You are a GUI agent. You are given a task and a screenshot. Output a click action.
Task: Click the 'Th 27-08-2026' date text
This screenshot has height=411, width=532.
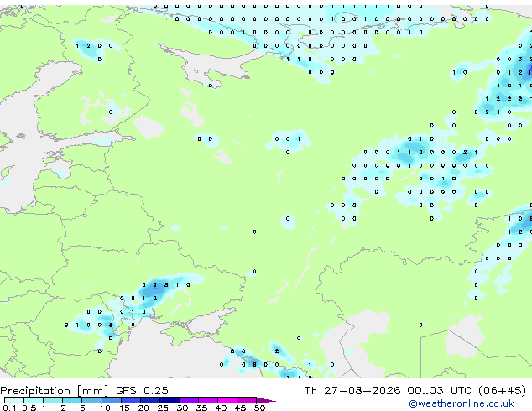(352, 391)
